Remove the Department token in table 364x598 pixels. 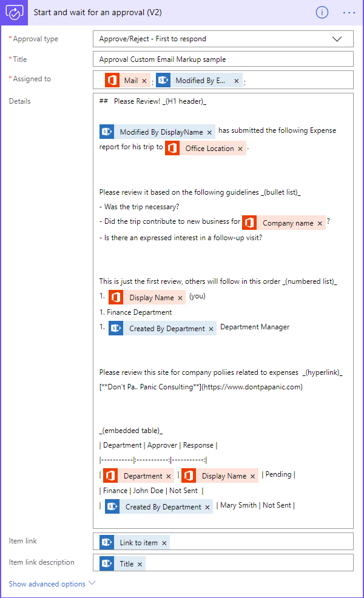[x=168, y=476]
